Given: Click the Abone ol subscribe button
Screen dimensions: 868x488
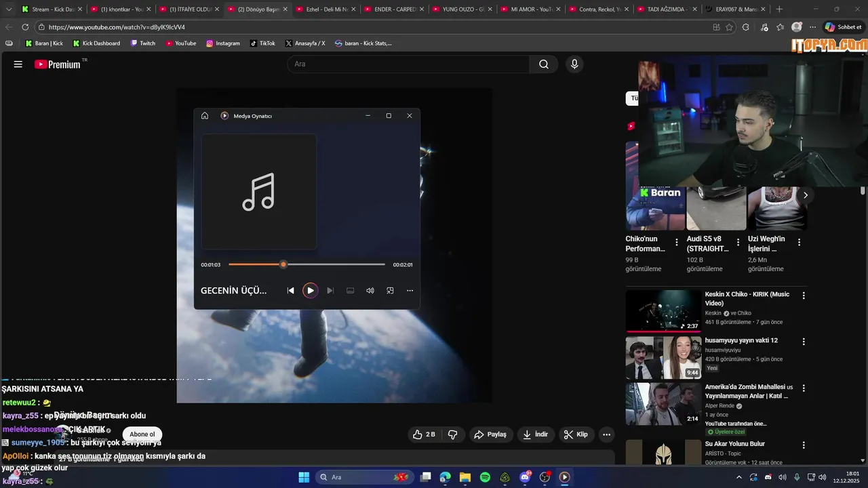Looking at the screenshot, I should (142, 434).
